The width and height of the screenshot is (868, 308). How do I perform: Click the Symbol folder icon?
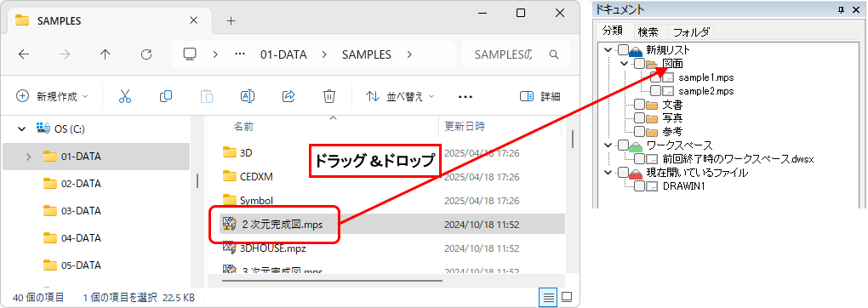pos(230,201)
